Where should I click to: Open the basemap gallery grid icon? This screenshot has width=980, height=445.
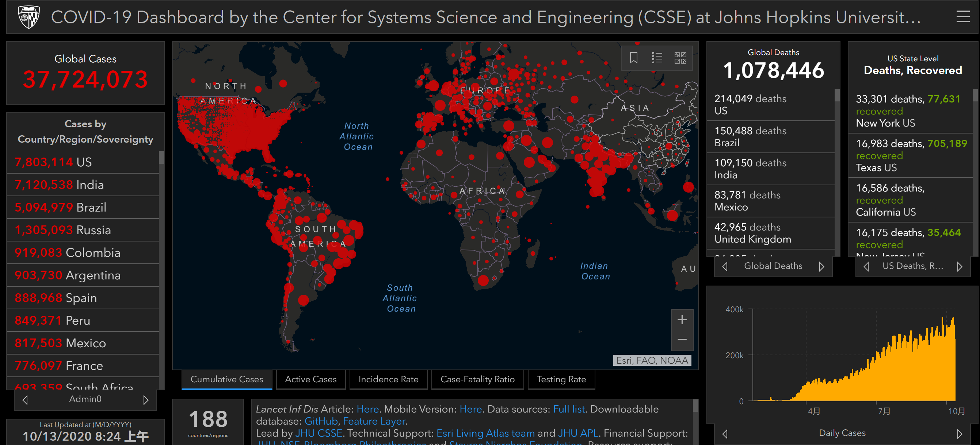click(x=680, y=58)
